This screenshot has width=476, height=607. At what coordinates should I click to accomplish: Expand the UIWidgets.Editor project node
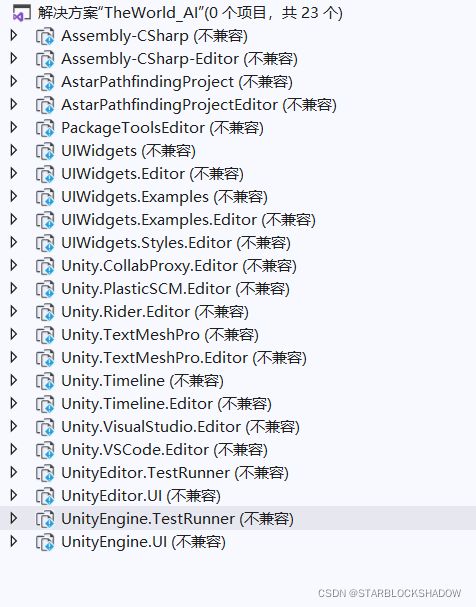coord(14,173)
